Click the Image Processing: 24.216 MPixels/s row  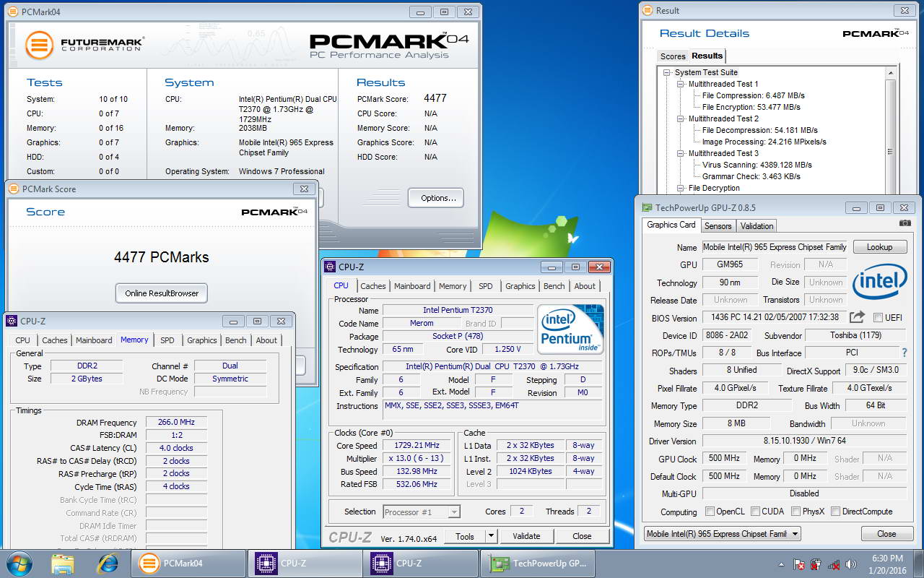click(x=764, y=142)
